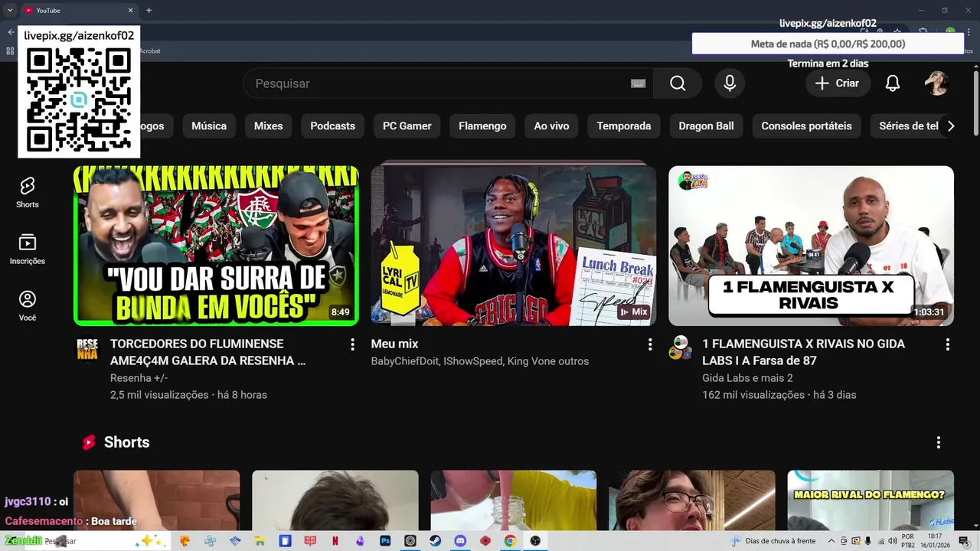Open Netflix from the taskbar
Viewport: 980px width, 551px height.
335,541
